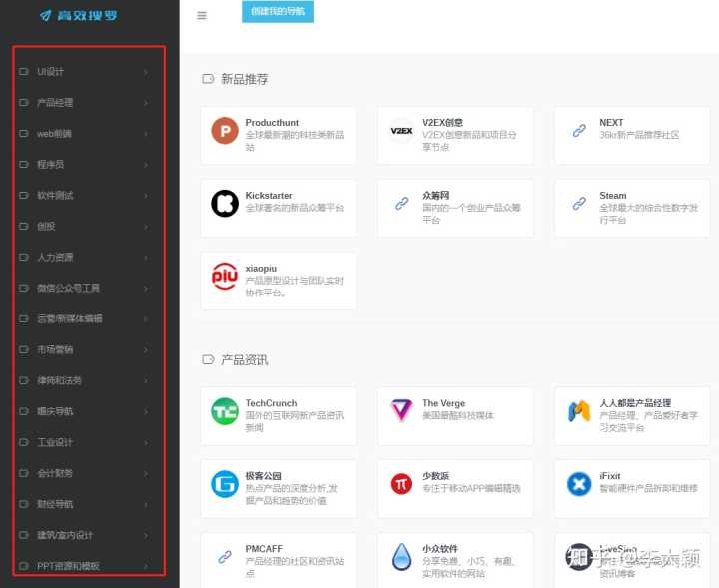This screenshot has height=588, width=719.
Task: Click the 高效搜罗 paper-plane logo
Action: (79, 16)
